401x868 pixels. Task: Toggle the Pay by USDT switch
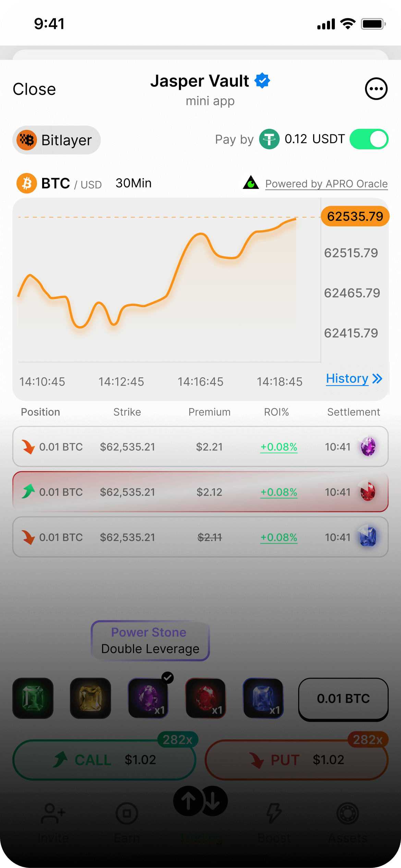coord(369,139)
